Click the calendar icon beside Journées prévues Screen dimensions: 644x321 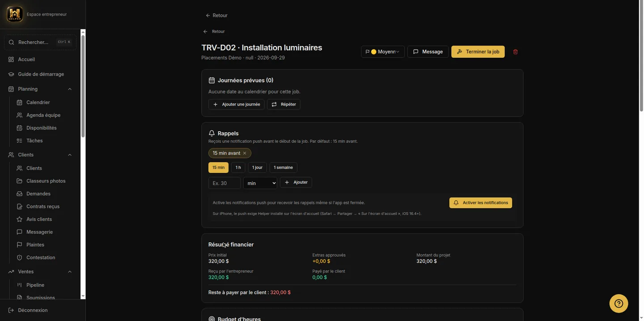click(212, 81)
